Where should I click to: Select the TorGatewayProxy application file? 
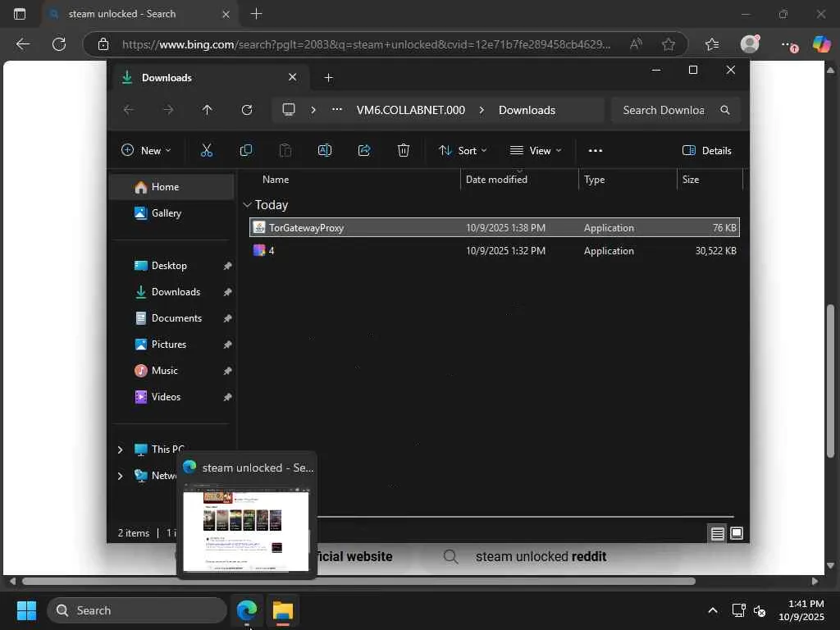[x=495, y=228]
